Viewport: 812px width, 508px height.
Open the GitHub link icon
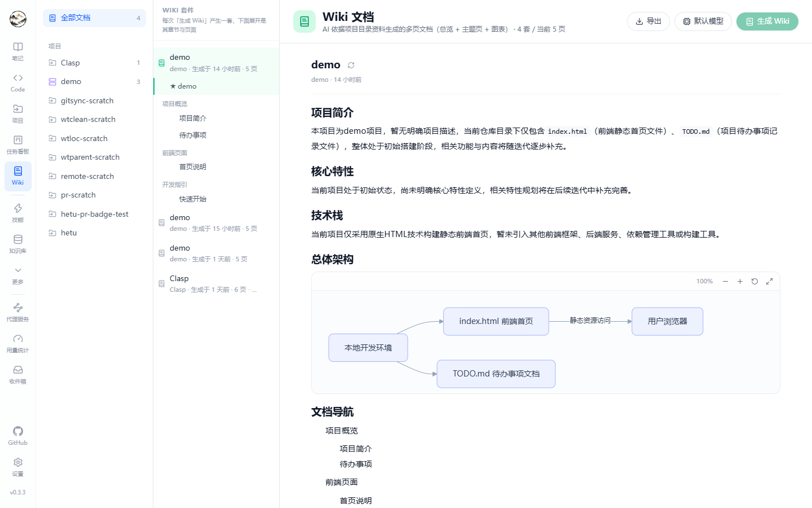[x=18, y=436]
